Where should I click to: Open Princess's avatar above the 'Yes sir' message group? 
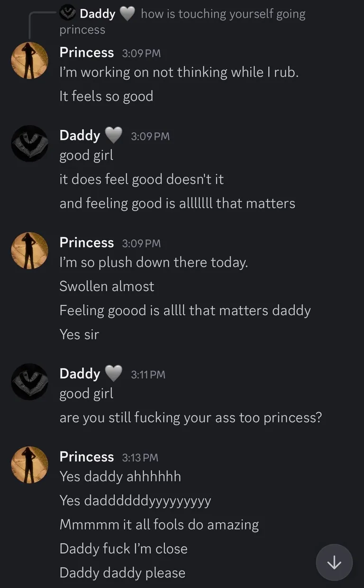point(30,251)
